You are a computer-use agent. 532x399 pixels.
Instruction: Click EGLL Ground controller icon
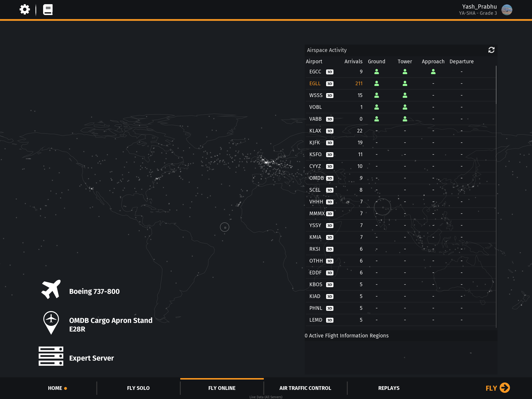pos(376,83)
